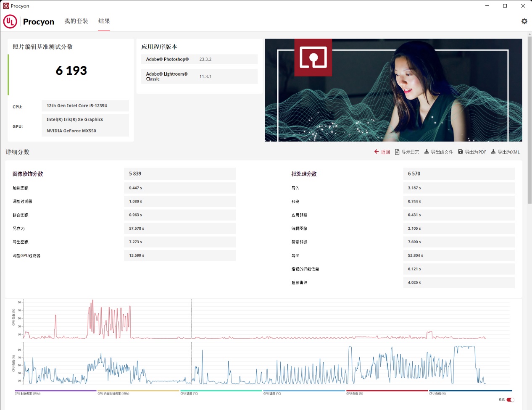This screenshot has width=532, height=410.
Task: Click the UL Procyon logo
Action: point(10,21)
